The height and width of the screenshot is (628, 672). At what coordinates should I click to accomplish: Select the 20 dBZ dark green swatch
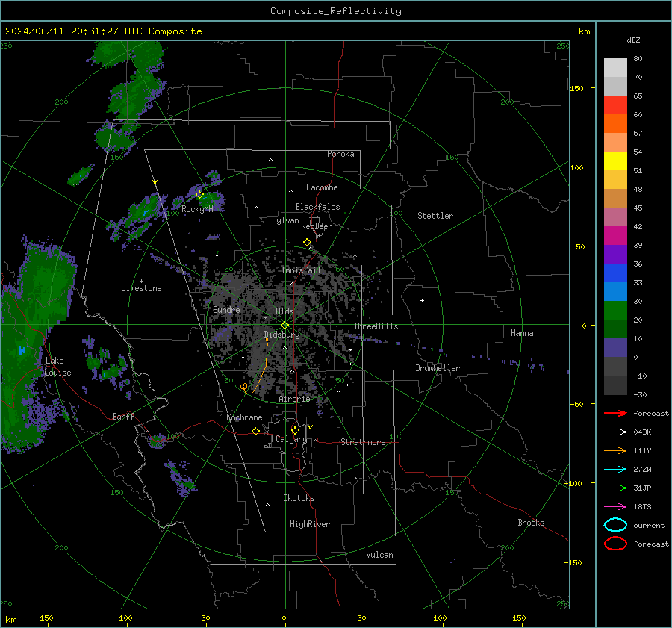pyautogui.click(x=615, y=329)
